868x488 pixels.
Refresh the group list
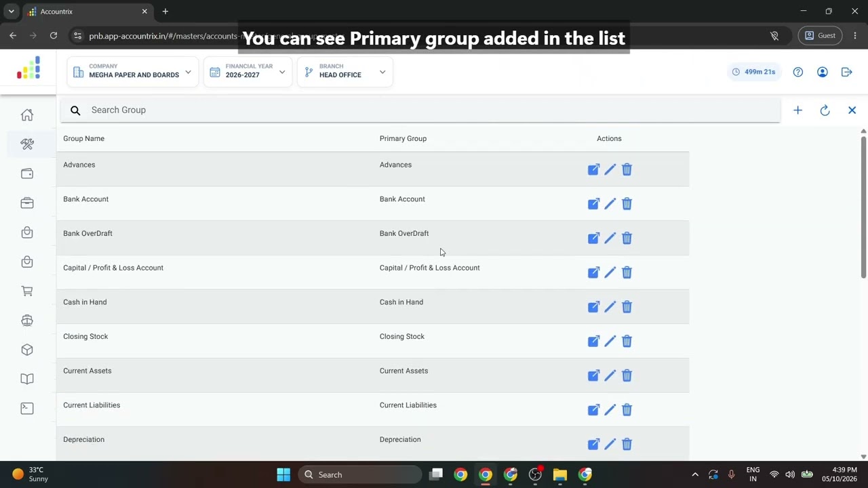[x=825, y=110]
